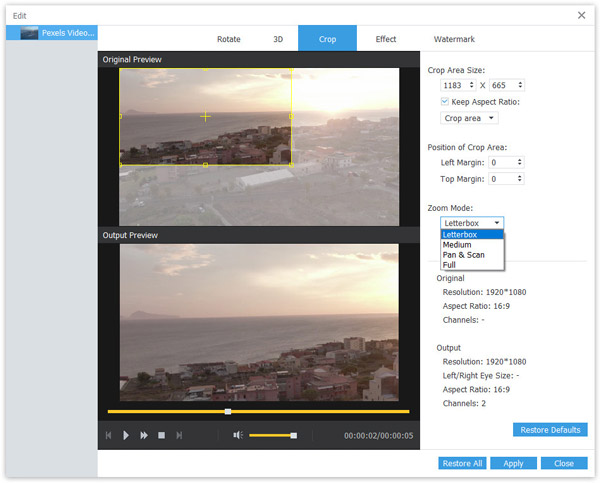Screen dimensions: 600x483
Task: Switch to the Effect tab
Action: pos(386,39)
